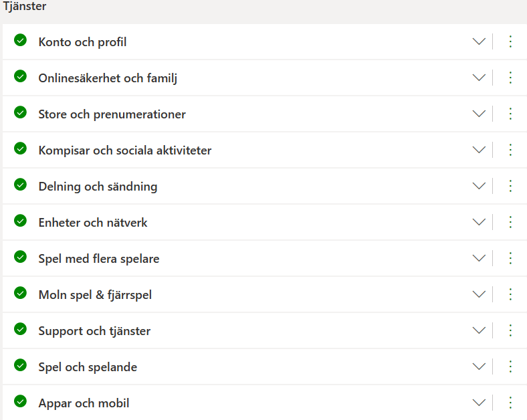Click the green checkmark for Appar och mobil
The width and height of the screenshot is (527, 420).
point(20,401)
